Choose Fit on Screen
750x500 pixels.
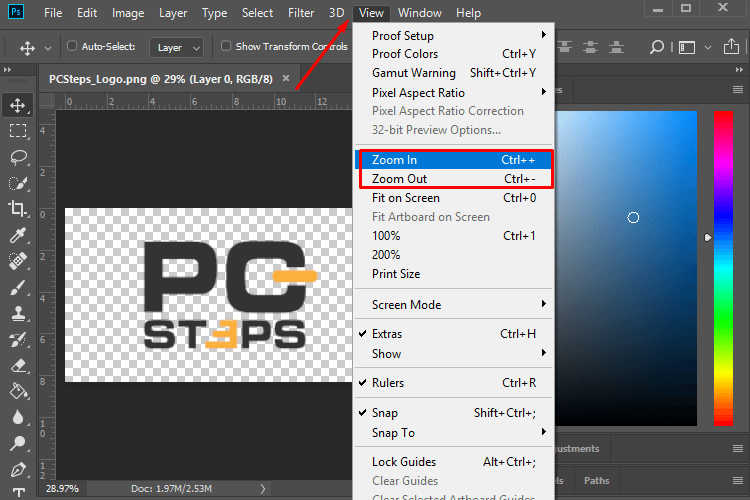tap(453, 198)
